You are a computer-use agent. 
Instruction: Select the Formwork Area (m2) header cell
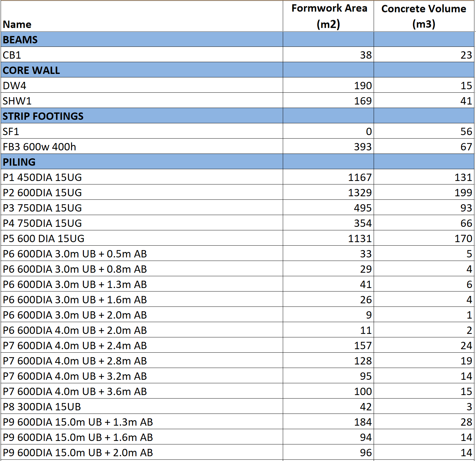(x=328, y=16)
